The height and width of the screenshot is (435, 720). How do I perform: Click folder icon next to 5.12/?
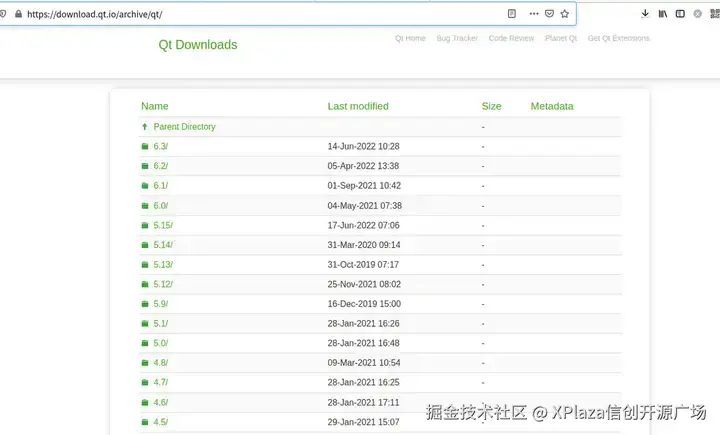pyautogui.click(x=145, y=284)
